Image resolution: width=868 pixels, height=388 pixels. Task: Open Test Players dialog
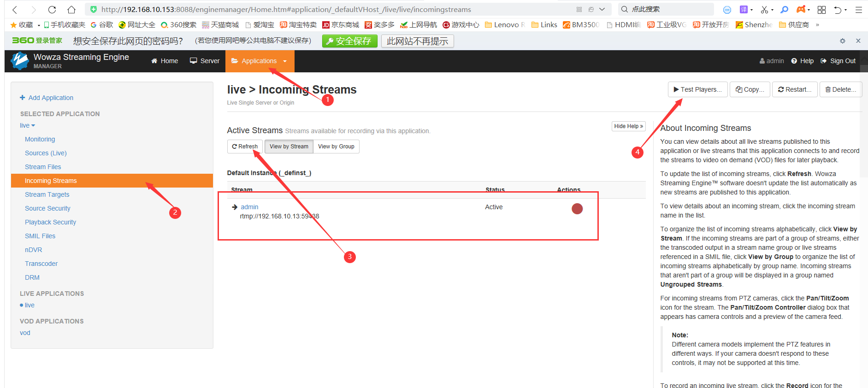point(697,89)
